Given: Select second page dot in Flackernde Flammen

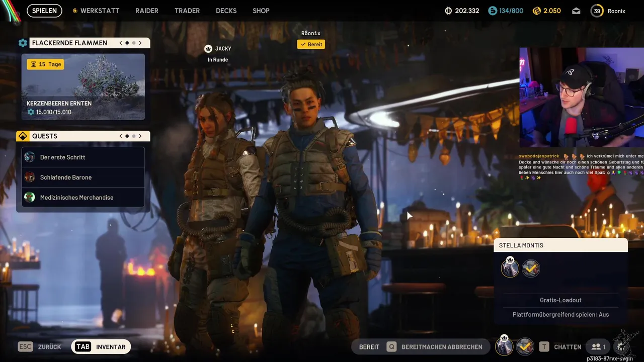Looking at the screenshot, I should (x=134, y=43).
